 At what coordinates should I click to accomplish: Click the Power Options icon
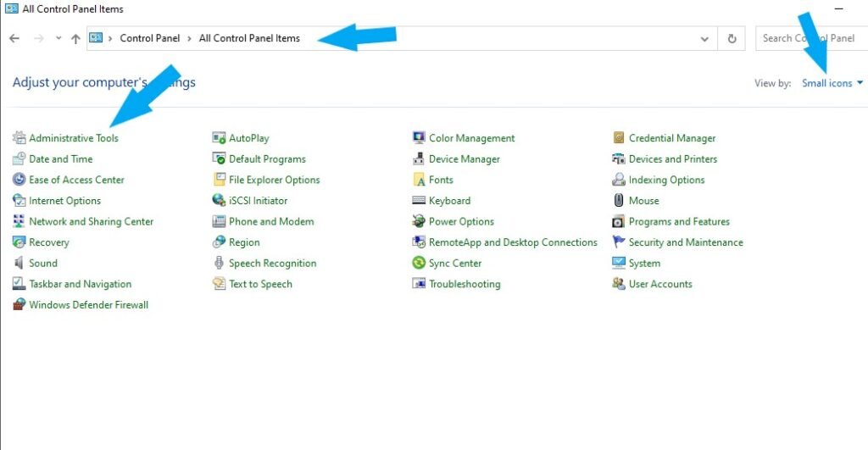coord(419,221)
